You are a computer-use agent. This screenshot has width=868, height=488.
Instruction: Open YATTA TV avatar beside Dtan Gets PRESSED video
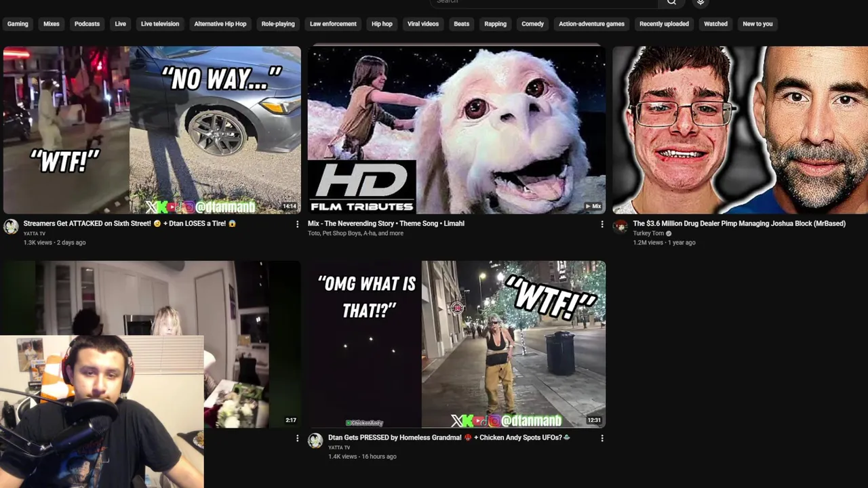coord(315,441)
